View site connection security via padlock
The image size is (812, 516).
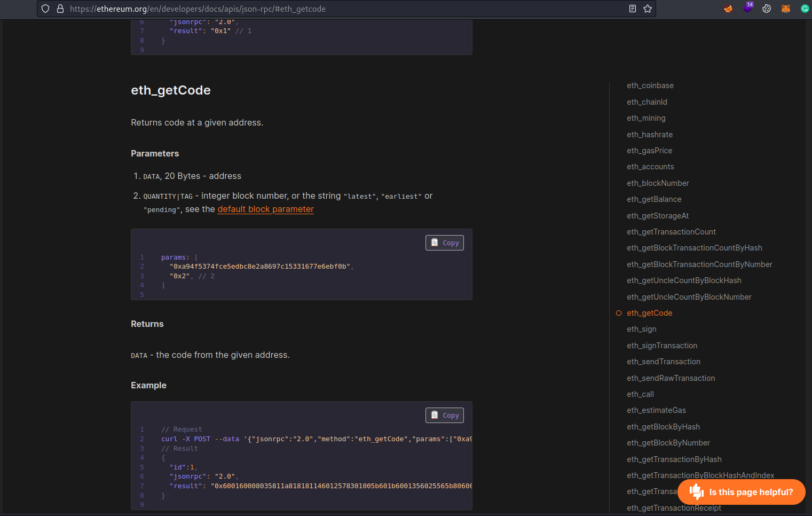pos(60,9)
